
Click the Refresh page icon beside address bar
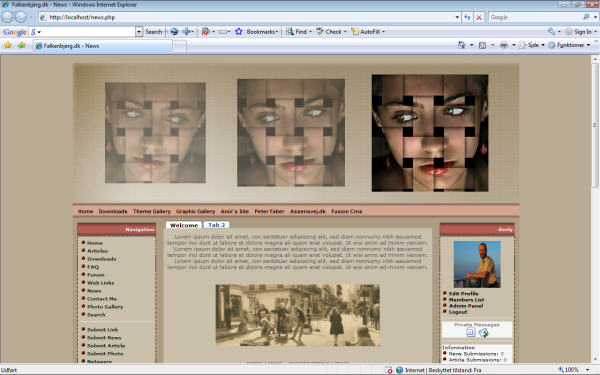coord(467,17)
